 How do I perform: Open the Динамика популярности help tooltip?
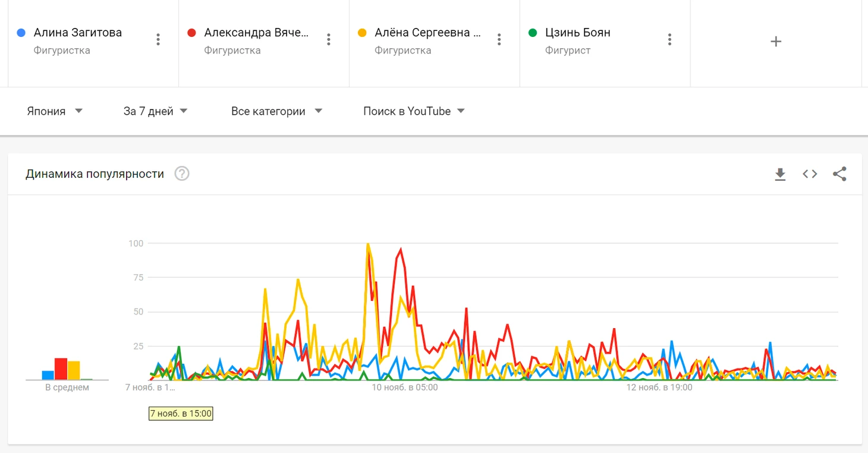pos(182,174)
